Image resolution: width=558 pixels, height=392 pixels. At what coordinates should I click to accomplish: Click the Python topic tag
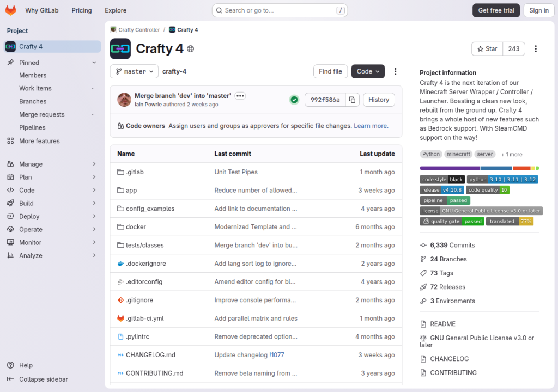431,155
